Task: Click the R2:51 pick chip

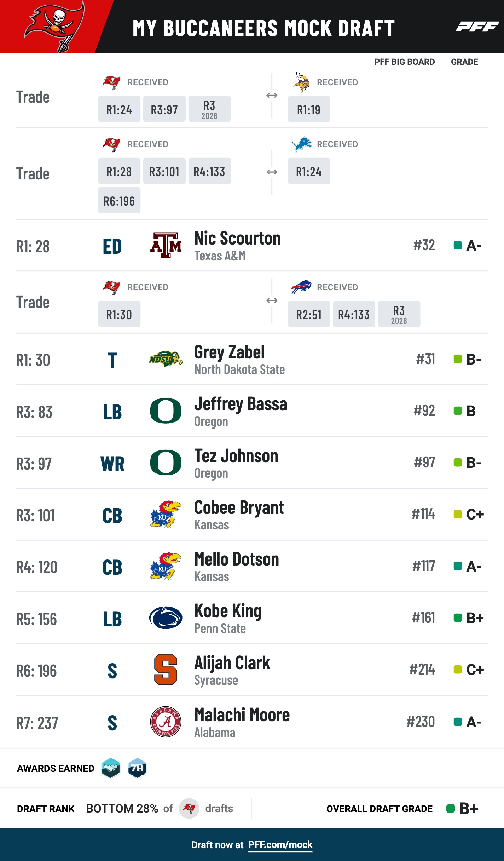Action: coord(309,314)
